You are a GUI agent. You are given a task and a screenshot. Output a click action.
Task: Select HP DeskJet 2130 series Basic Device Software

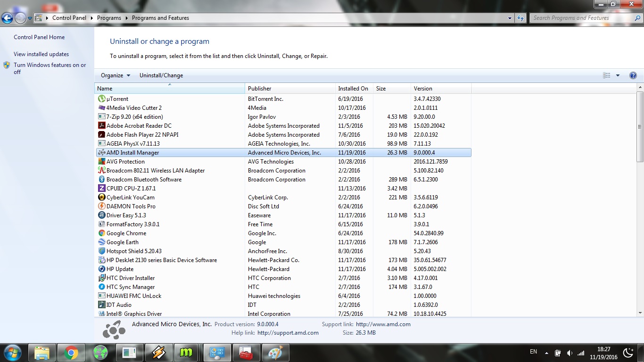coord(283,260)
